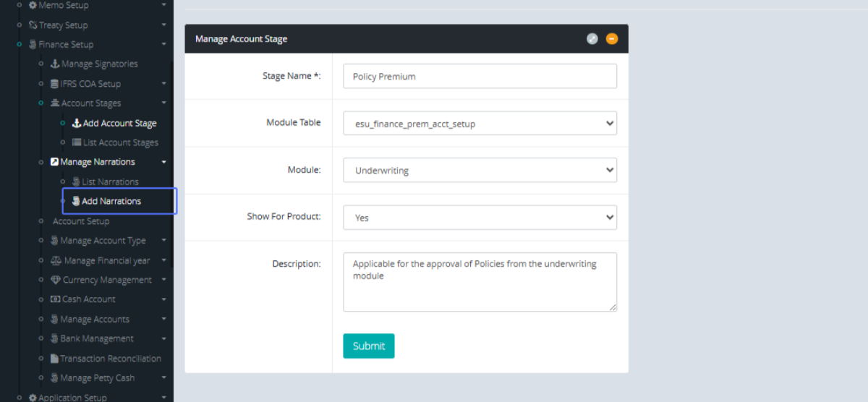868x402 pixels.
Task: Open the Module dropdown showing Underwriting
Action: [x=480, y=171]
